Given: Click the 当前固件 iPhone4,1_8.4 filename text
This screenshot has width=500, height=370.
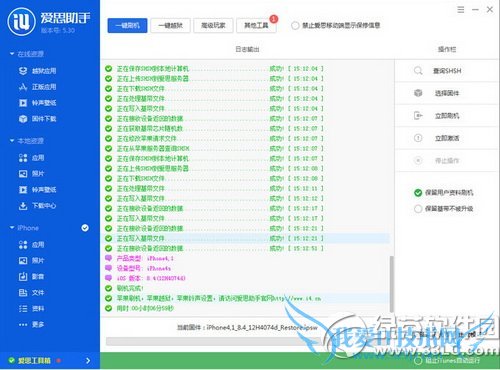Looking at the screenshot, I should point(247,328).
